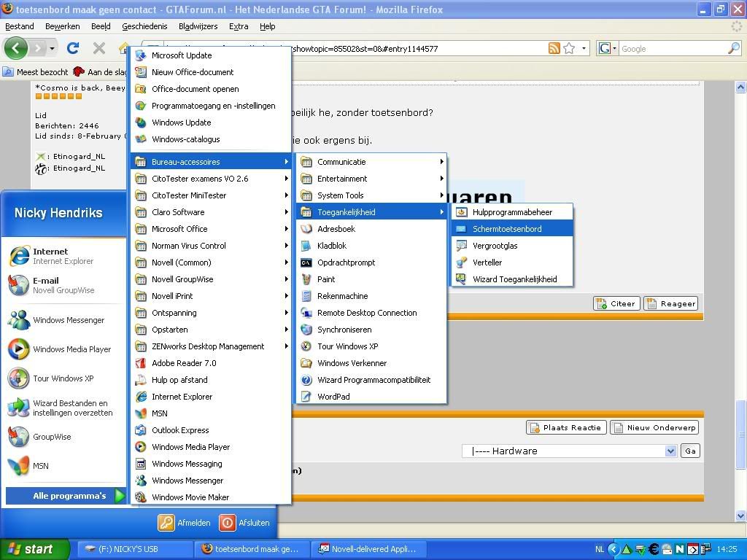This screenshot has width=747, height=560.
Task: Open Hulpprogrammabeheer entry
Action: (512, 212)
